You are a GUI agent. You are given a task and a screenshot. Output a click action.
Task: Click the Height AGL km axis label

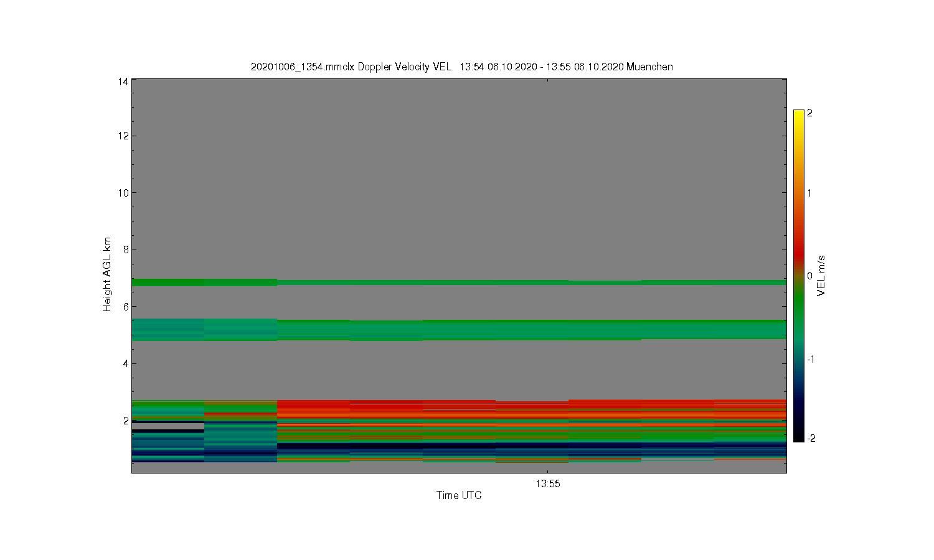click(x=107, y=274)
